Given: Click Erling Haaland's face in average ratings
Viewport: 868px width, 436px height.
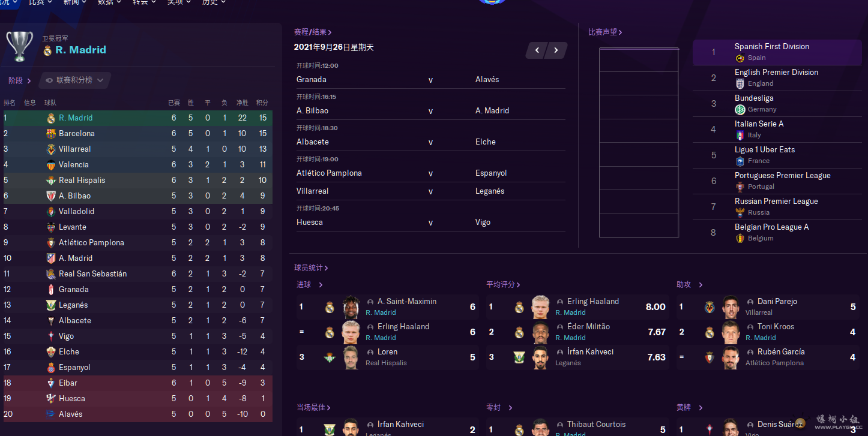Looking at the screenshot, I should coord(540,307).
